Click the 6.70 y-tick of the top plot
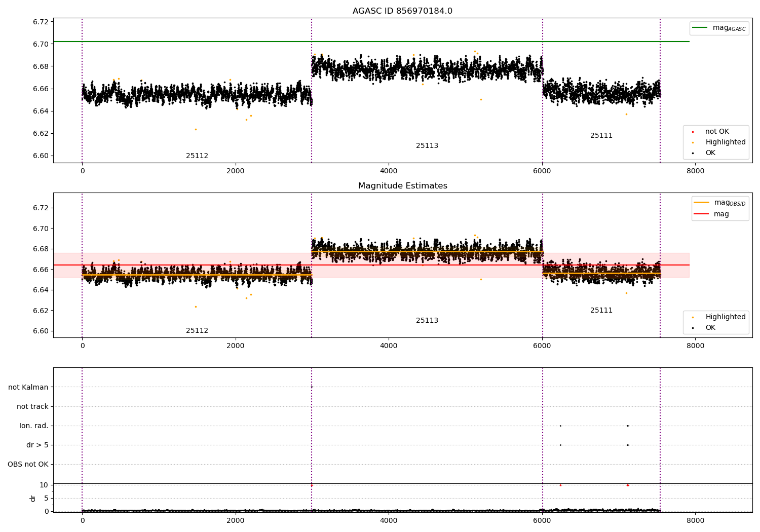760x532 pixels. click(x=41, y=45)
